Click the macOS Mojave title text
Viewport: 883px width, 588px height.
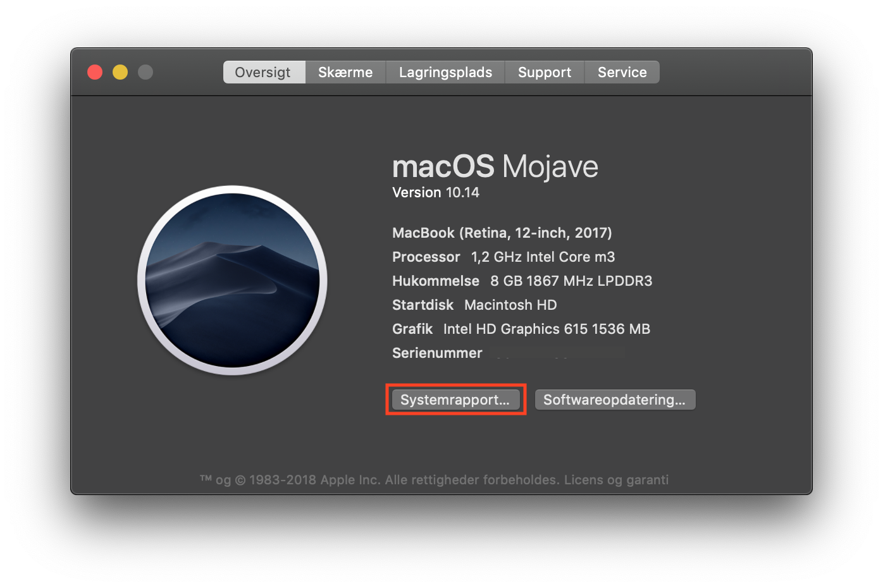click(x=495, y=167)
